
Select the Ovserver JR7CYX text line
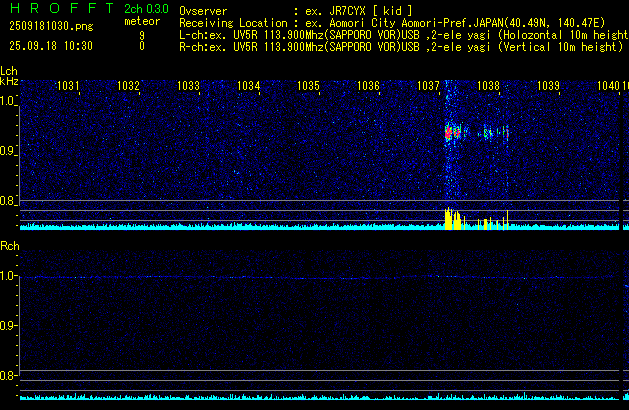pyautogui.click(x=310, y=10)
